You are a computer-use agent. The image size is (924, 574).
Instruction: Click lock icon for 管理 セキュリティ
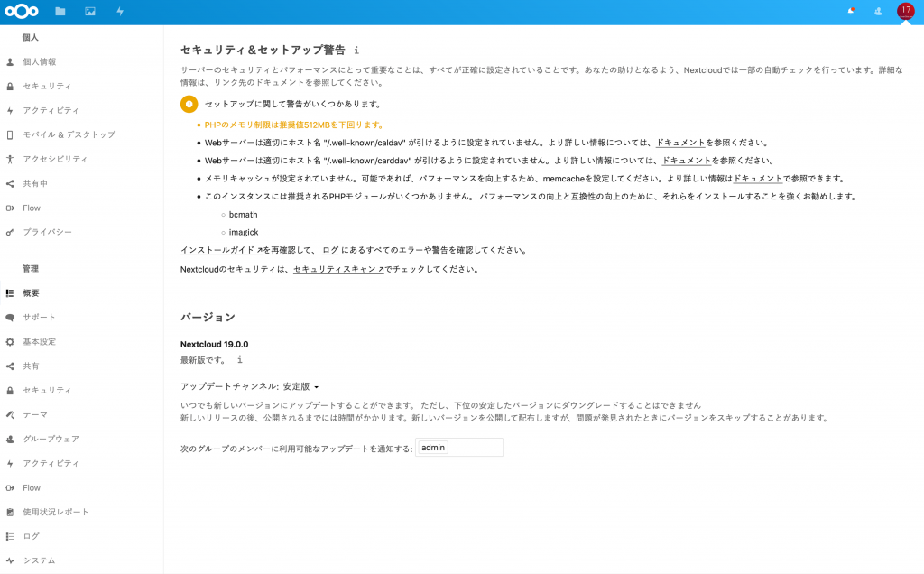pyautogui.click(x=10, y=390)
